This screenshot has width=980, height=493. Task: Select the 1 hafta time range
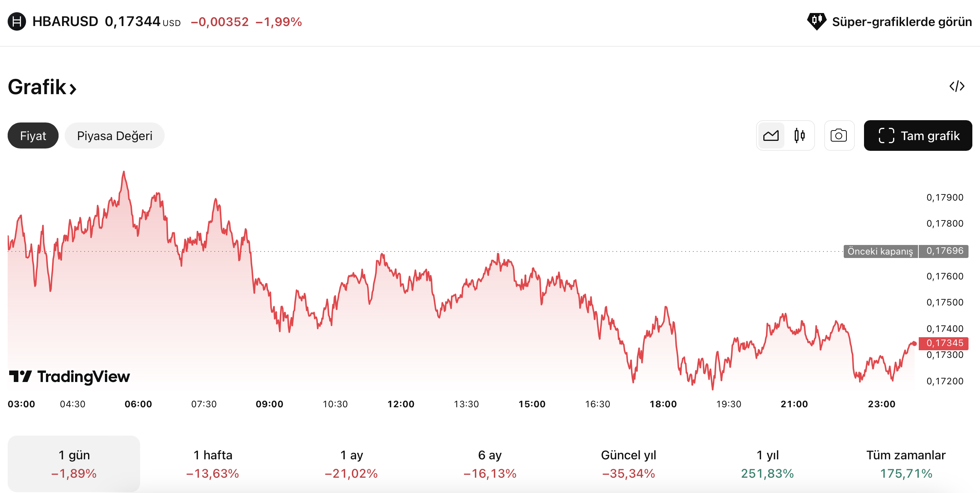[x=212, y=464]
